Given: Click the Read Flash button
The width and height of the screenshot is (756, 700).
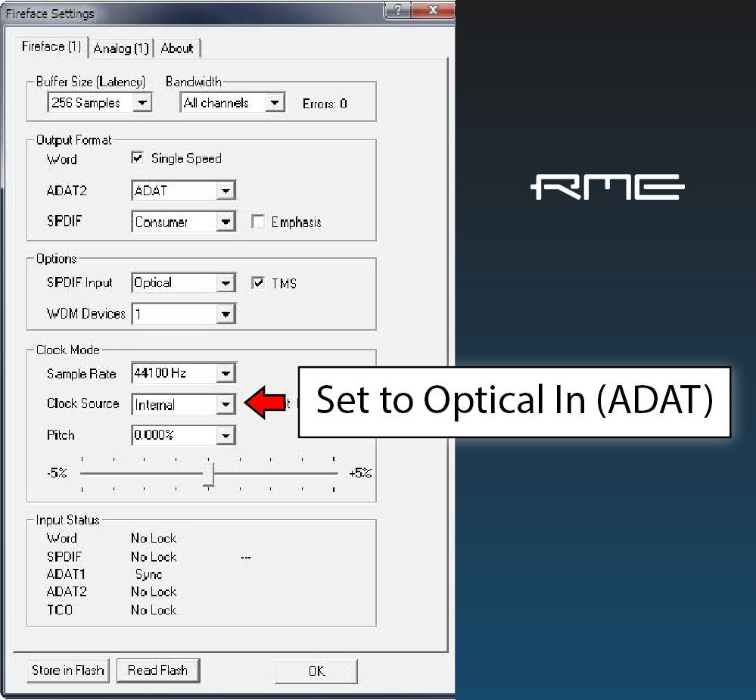Looking at the screenshot, I should (157, 670).
